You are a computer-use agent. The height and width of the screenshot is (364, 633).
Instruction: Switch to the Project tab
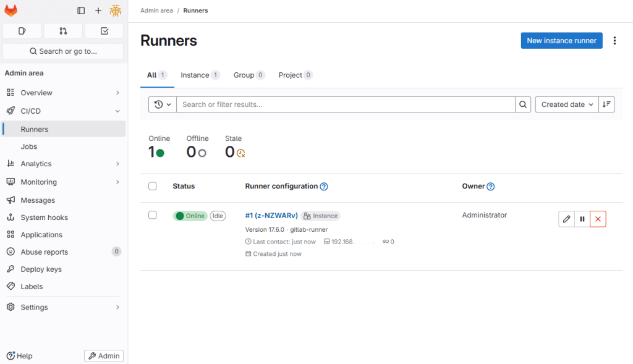click(295, 75)
